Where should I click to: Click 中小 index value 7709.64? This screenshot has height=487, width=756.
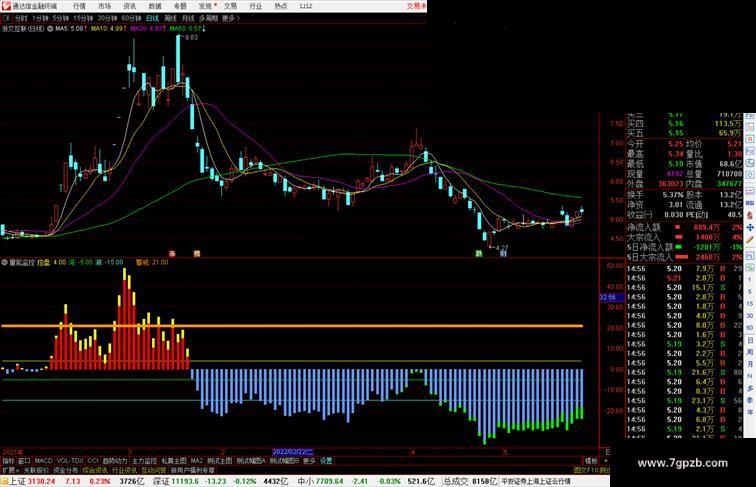point(329,481)
